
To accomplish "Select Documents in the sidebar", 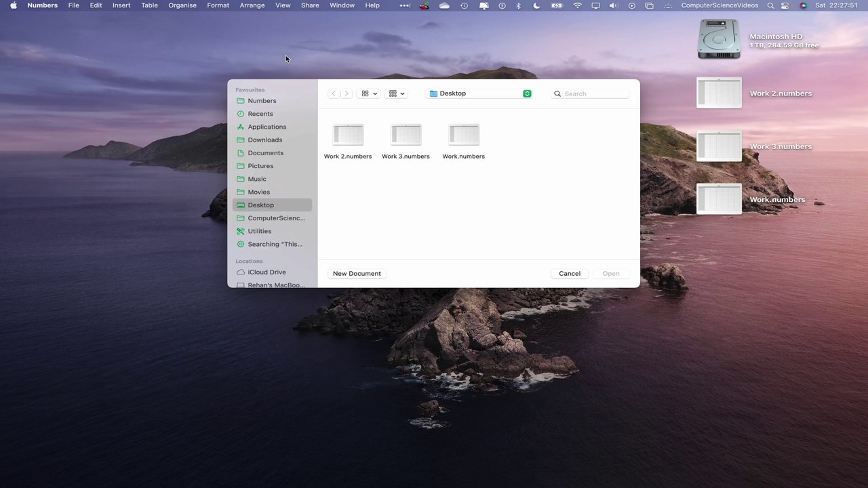I will coord(273,153).
